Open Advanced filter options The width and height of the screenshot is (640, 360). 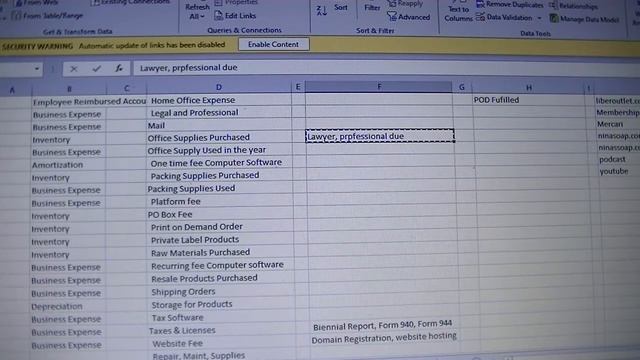coord(409,17)
